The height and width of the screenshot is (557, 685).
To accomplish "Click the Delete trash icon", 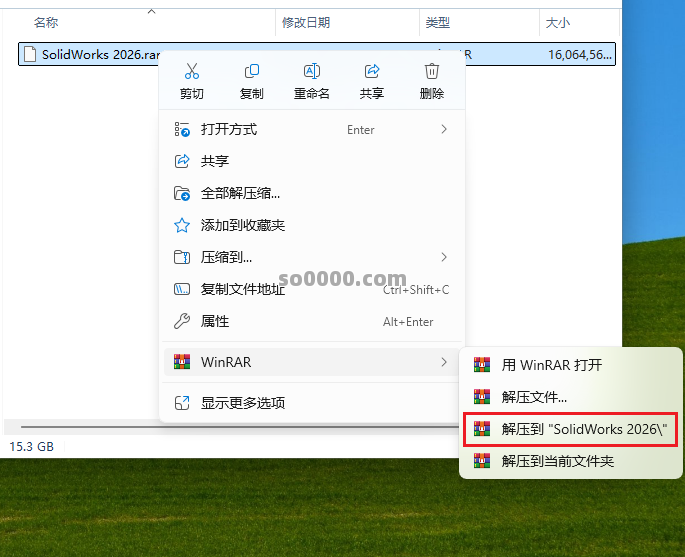I will pos(432,71).
